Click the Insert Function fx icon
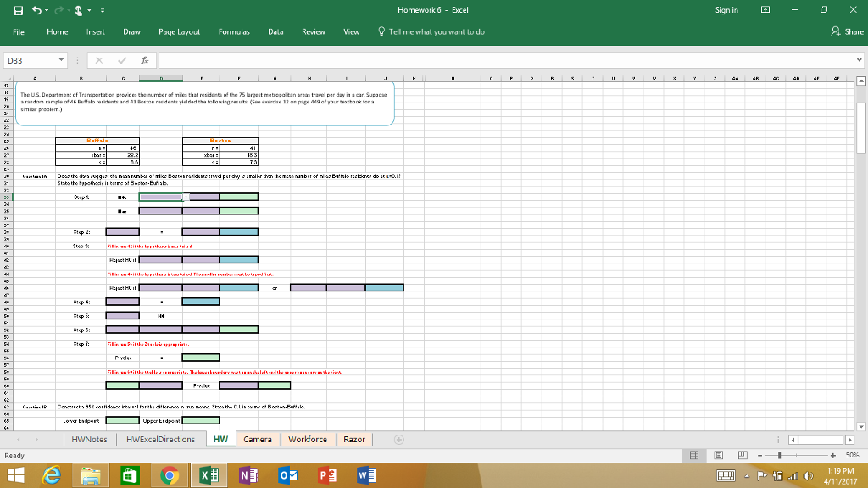 point(144,60)
